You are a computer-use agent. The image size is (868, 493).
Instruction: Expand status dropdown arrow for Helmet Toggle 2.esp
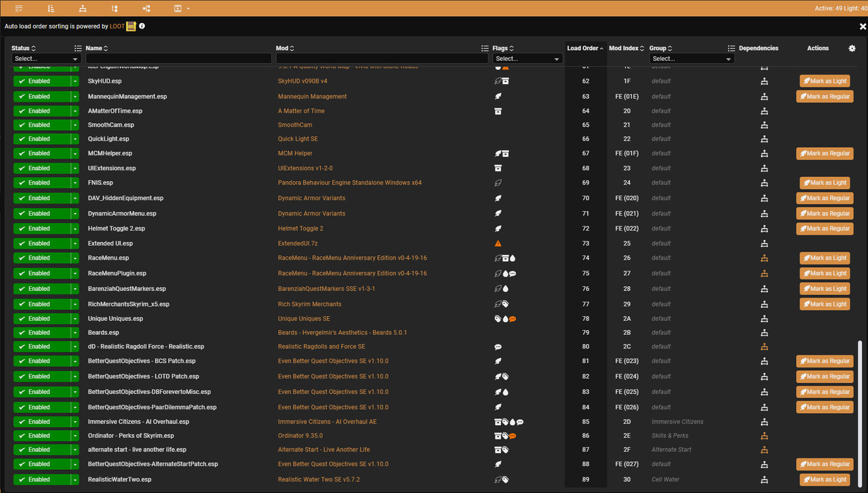coord(75,229)
